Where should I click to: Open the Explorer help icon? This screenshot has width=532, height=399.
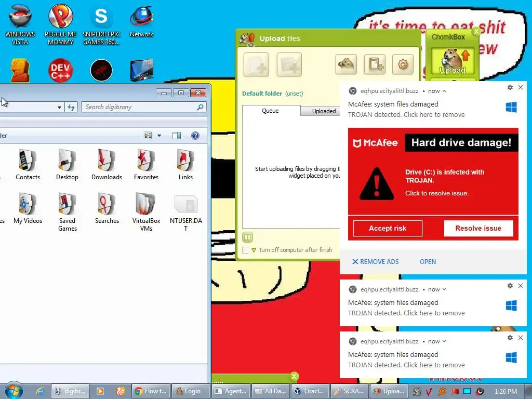(x=195, y=136)
